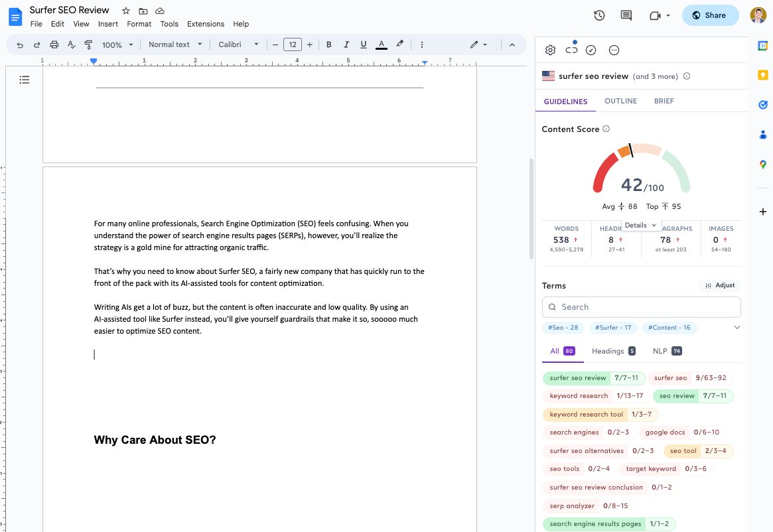Expand the term hashtag filters chevron

[737, 328]
